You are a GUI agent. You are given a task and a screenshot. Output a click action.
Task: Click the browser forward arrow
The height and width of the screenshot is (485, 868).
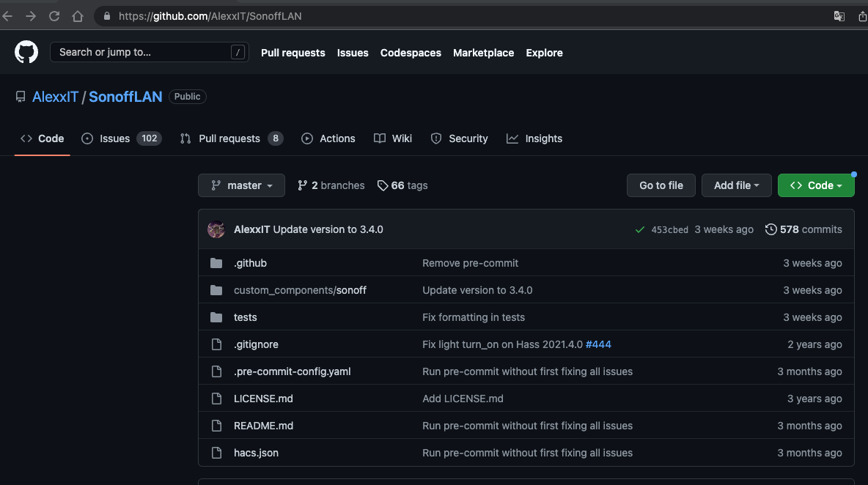(31, 17)
